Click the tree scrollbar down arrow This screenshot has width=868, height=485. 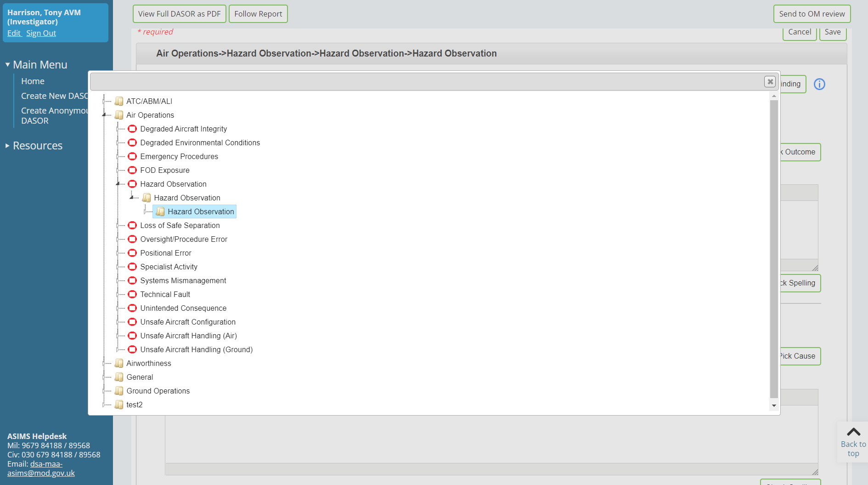774,405
